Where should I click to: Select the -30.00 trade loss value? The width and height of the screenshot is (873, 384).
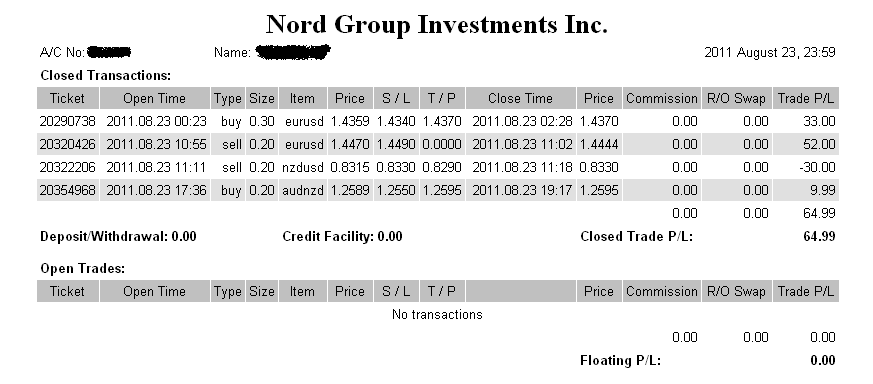pos(817,168)
